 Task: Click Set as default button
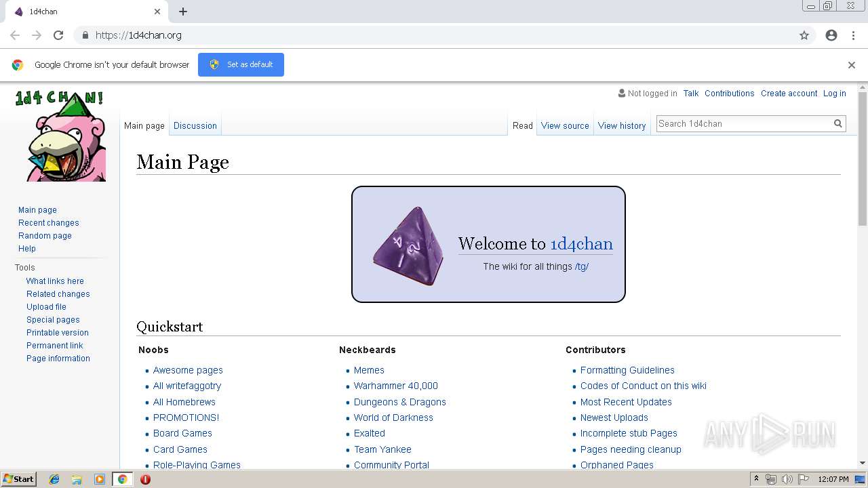(x=241, y=64)
